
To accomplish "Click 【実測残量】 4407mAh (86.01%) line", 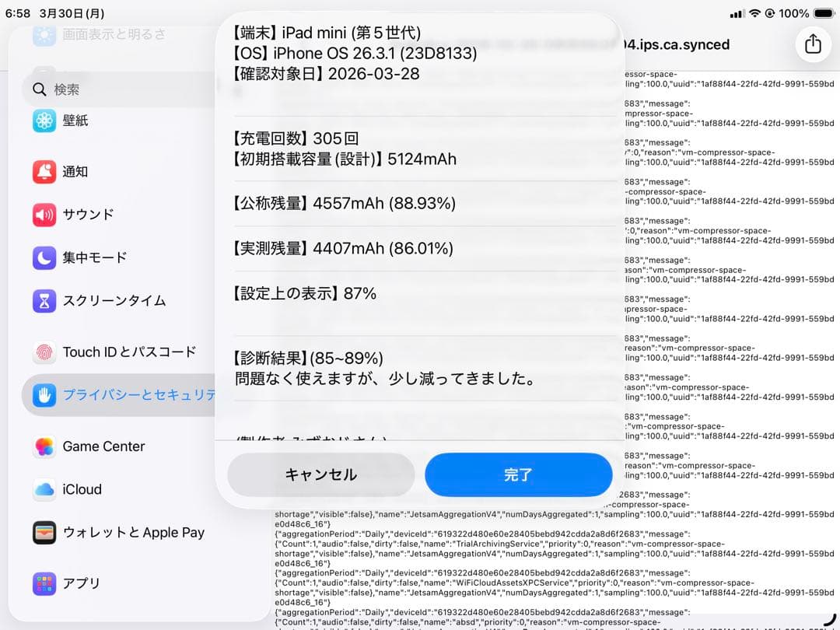I will pyautogui.click(x=343, y=248).
